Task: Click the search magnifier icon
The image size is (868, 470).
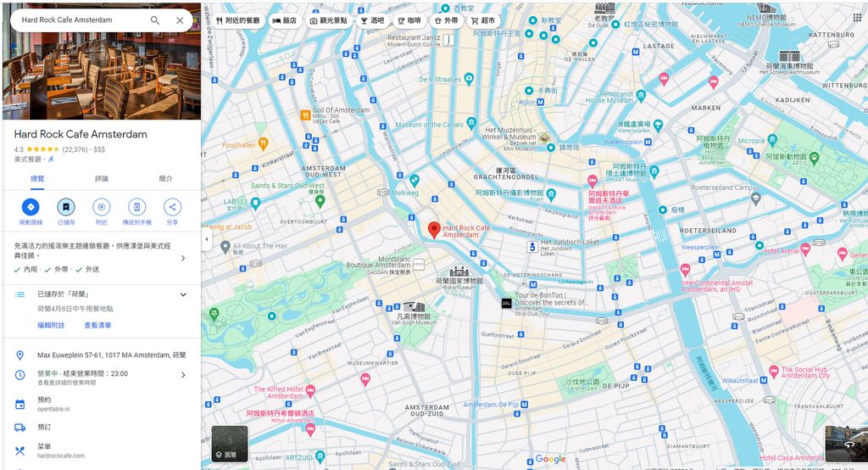Action: coord(155,20)
